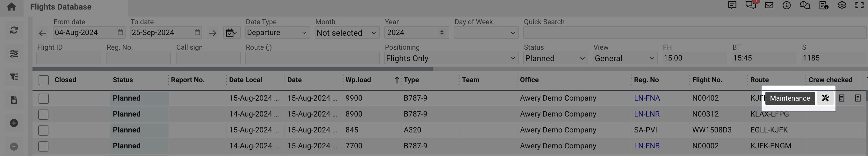Open the settings gear icon
Image resolution: width=868 pixels, height=156 pixels.
click(x=842, y=5)
